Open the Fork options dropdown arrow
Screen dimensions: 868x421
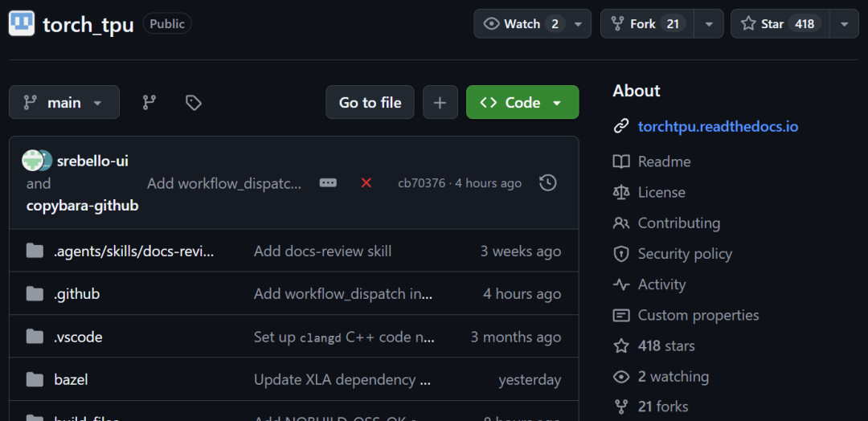click(709, 24)
